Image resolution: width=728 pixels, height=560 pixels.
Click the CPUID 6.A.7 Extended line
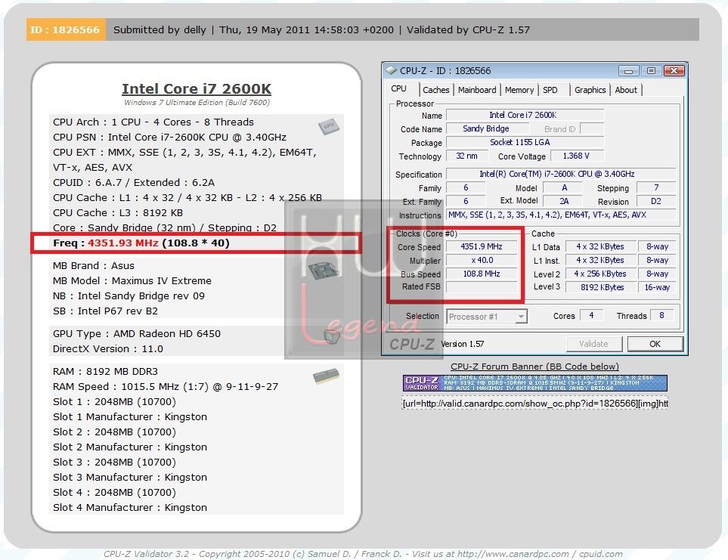[x=134, y=182]
